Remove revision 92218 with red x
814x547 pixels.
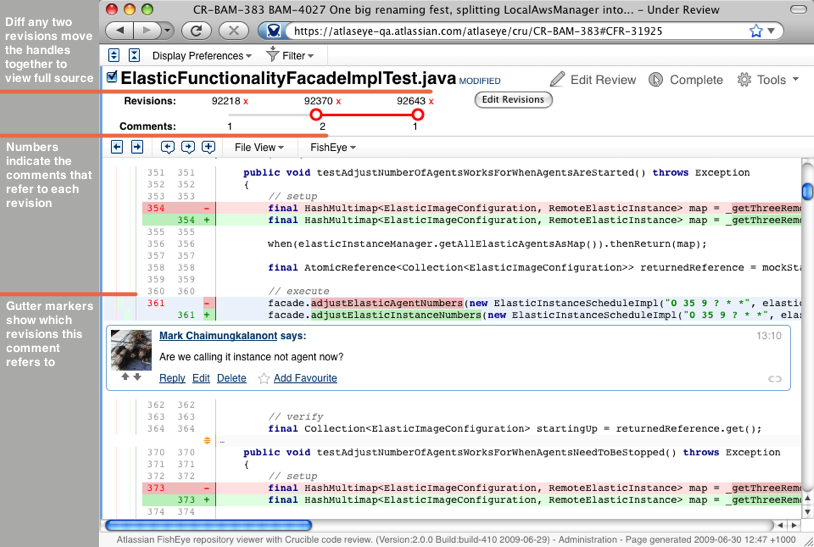246,101
